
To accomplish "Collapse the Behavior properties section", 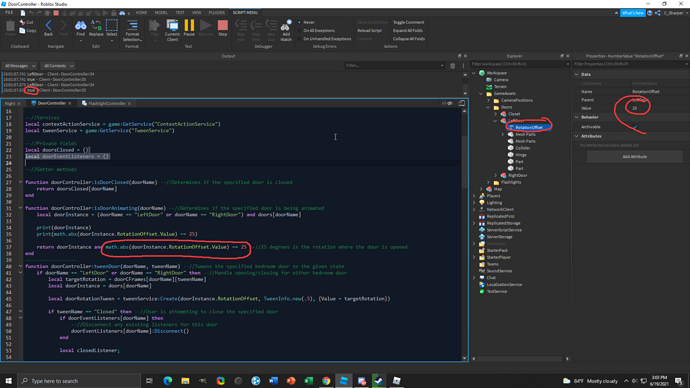I will (x=577, y=117).
